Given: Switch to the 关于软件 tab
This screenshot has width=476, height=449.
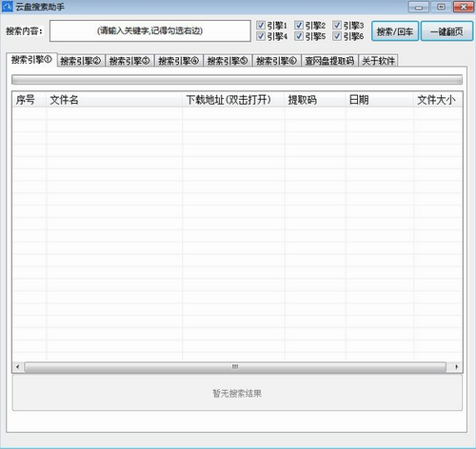Looking at the screenshot, I should point(378,61).
